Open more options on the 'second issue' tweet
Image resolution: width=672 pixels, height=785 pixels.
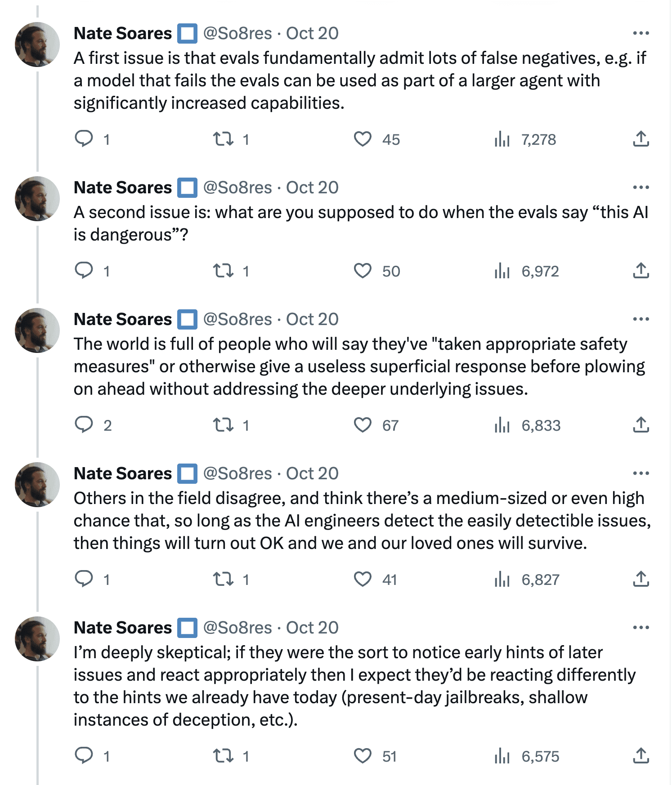(x=641, y=187)
